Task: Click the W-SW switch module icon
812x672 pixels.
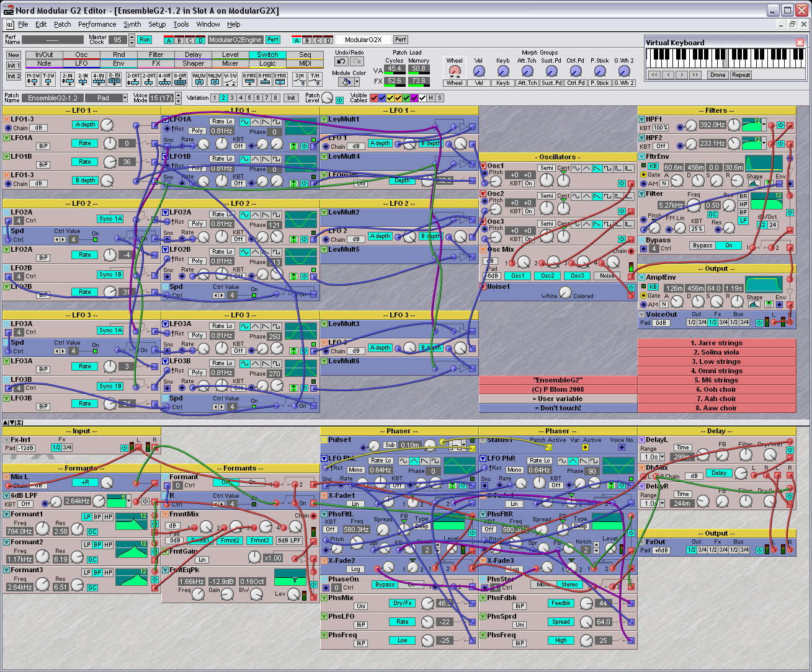Action: pyautogui.click(x=230, y=79)
